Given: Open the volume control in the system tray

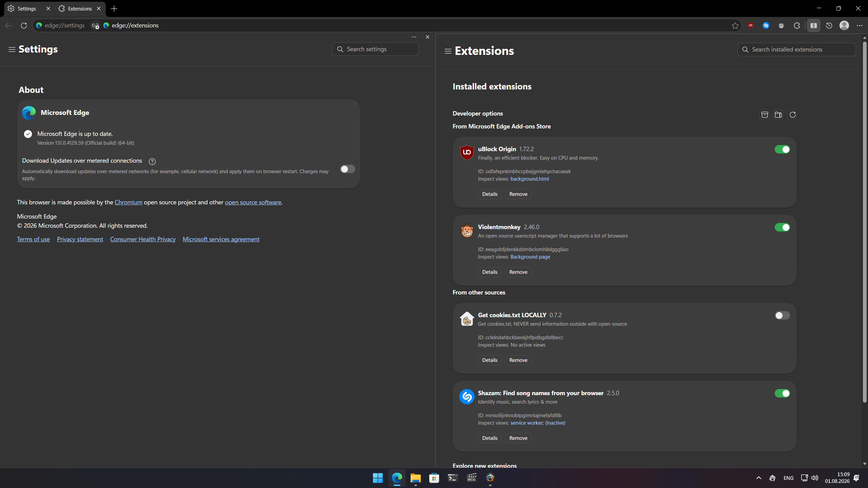Looking at the screenshot, I should click(815, 478).
